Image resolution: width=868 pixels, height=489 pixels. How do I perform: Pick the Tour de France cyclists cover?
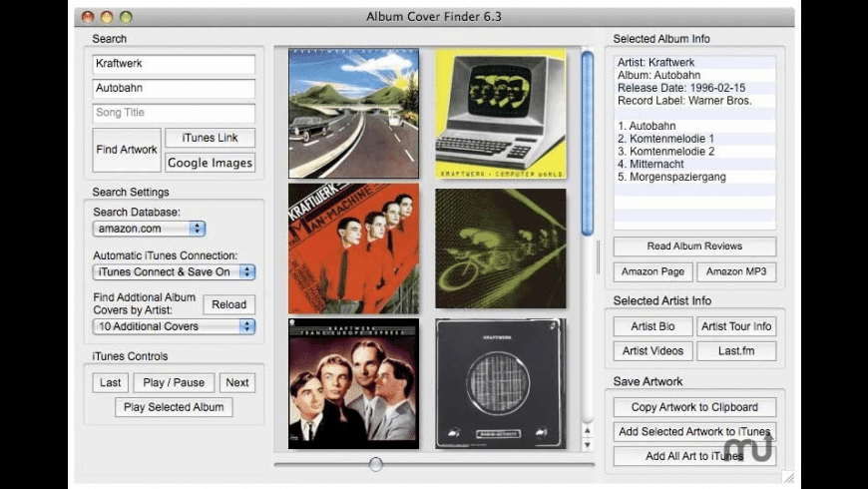coord(500,247)
